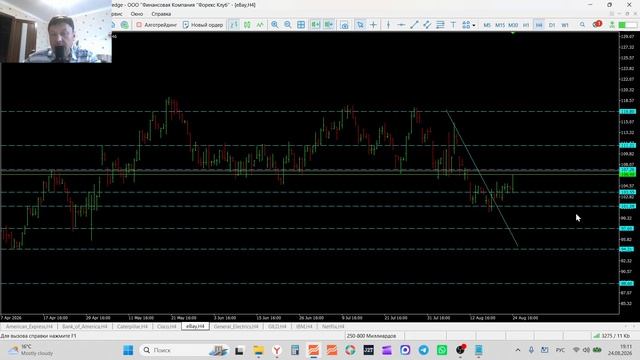640x360 pixels.
Task: Select the crosshair tool
Action: pos(373,25)
